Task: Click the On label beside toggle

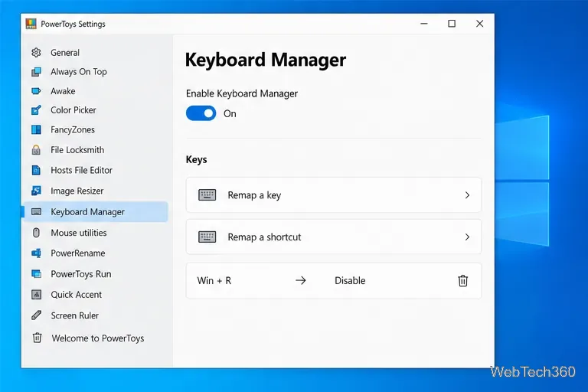Action: click(x=230, y=113)
